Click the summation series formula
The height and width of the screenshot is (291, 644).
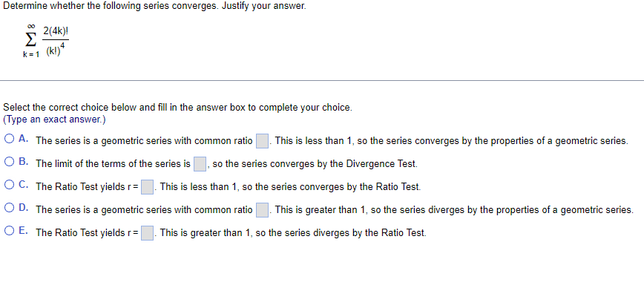coord(45,42)
